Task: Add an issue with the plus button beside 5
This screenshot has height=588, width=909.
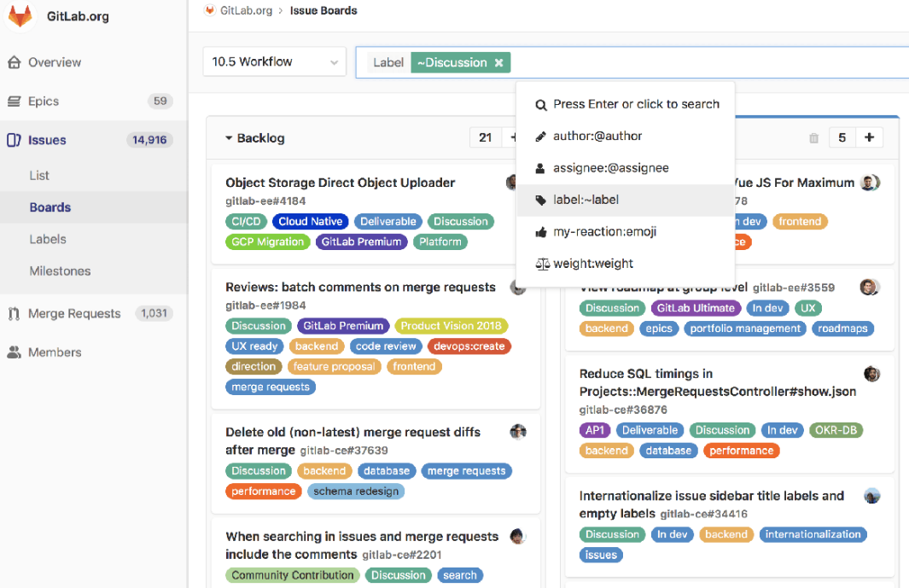Action: click(869, 137)
